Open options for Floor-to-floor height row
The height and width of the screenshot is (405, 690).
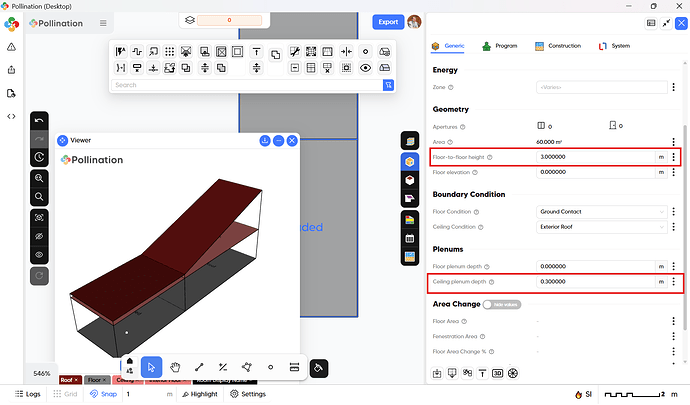click(x=673, y=157)
